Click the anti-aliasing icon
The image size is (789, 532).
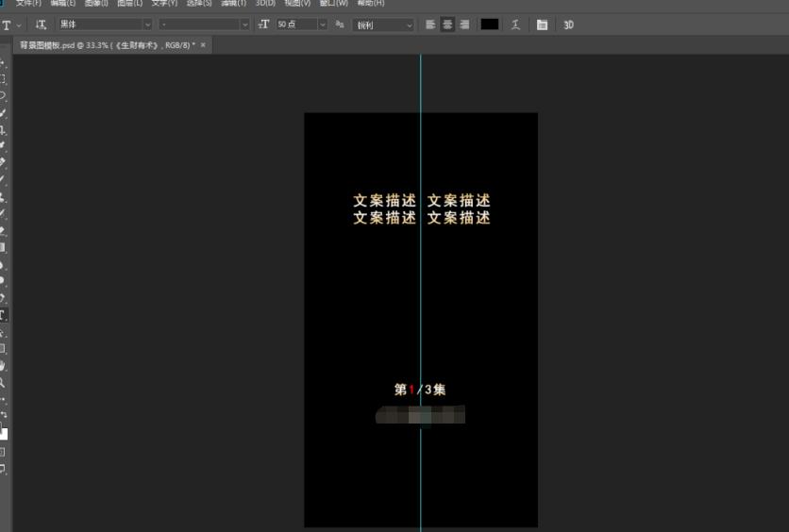340,25
